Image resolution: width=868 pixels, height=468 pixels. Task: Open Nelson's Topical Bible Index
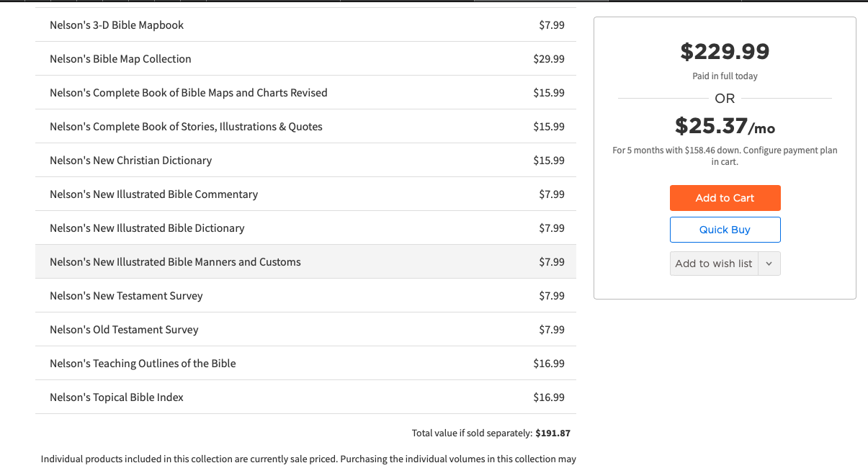[117, 397]
